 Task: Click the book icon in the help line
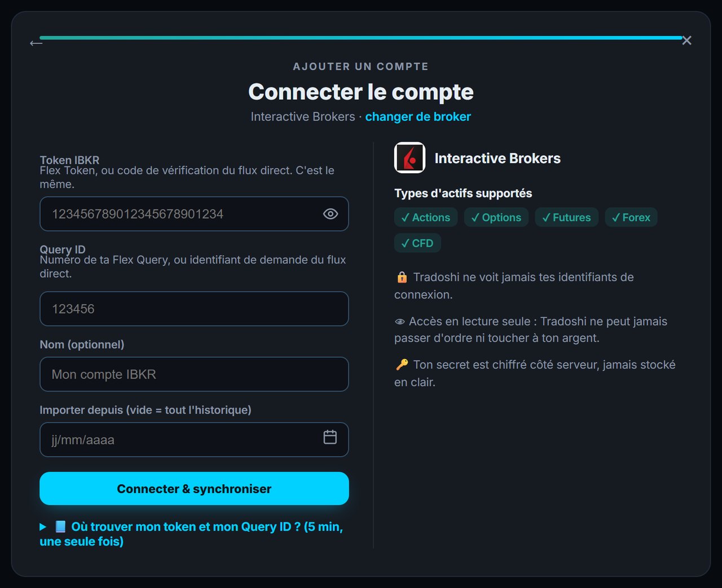click(x=60, y=526)
